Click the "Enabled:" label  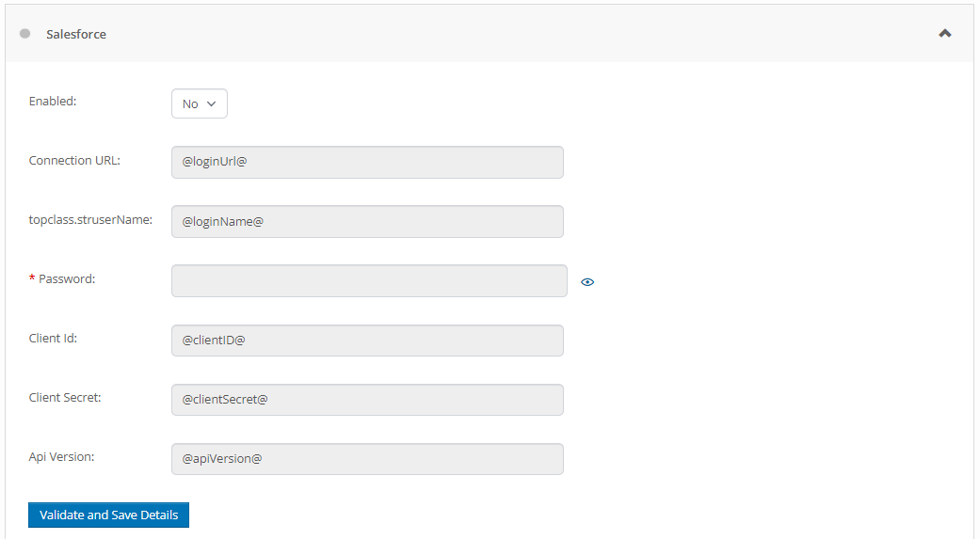click(x=53, y=101)
